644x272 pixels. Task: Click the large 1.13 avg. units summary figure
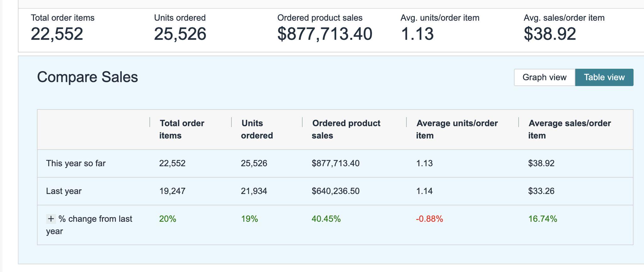tap(417, 34)
